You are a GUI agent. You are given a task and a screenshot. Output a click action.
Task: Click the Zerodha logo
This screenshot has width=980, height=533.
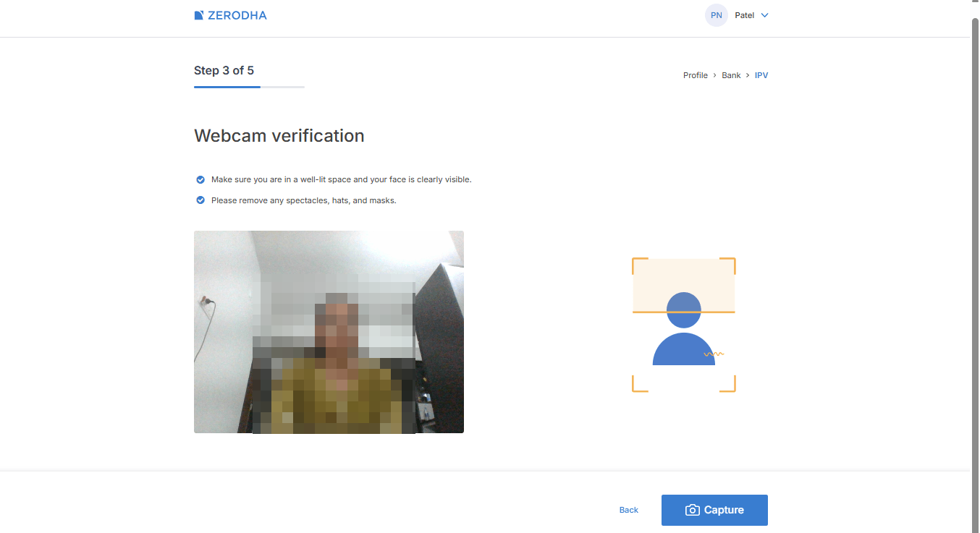(230, 15)
